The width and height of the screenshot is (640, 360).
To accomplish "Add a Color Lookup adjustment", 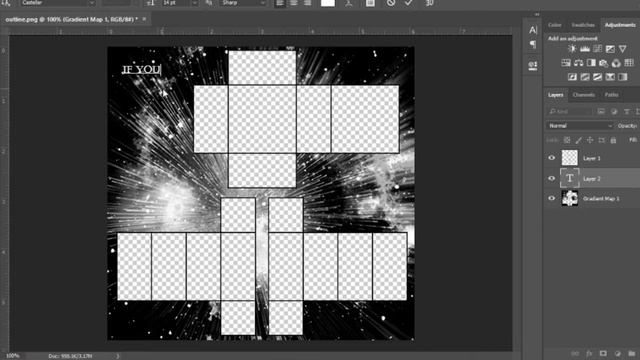I will (x=629, y=63).
